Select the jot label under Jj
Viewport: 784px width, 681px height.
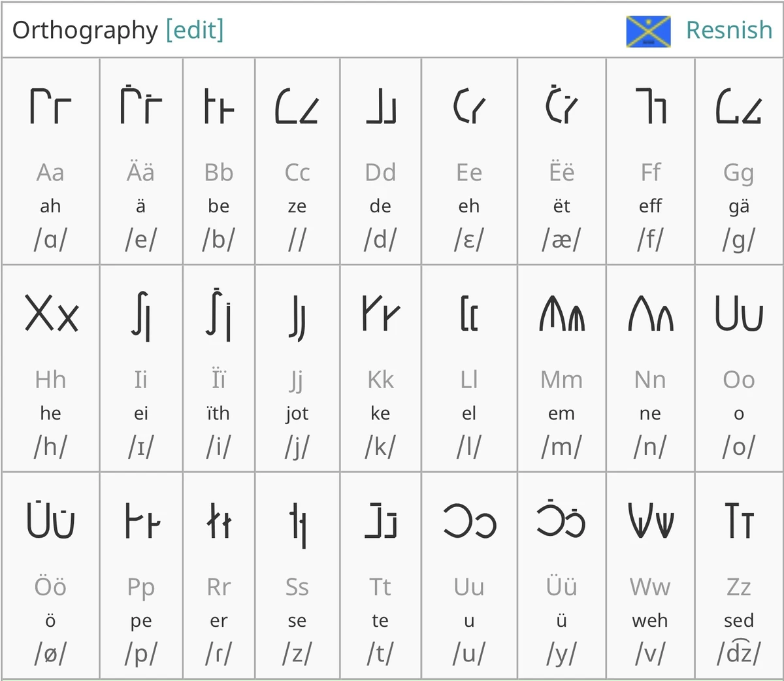point(297,413)
